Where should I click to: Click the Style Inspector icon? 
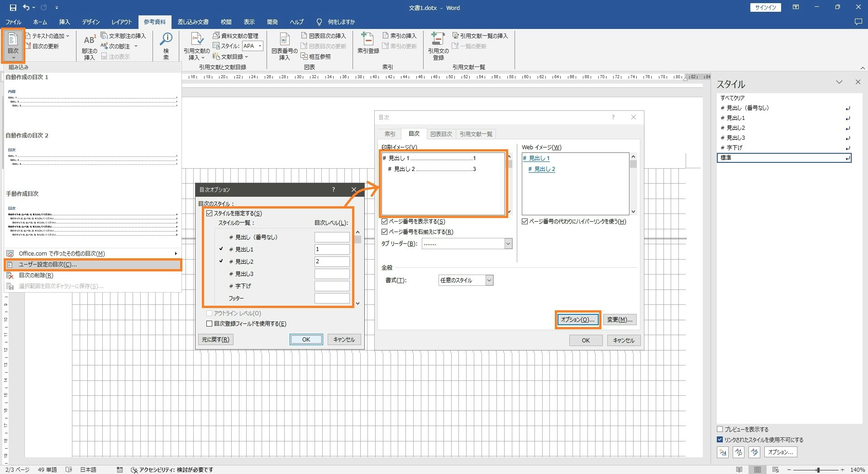(x=739, y=452)
